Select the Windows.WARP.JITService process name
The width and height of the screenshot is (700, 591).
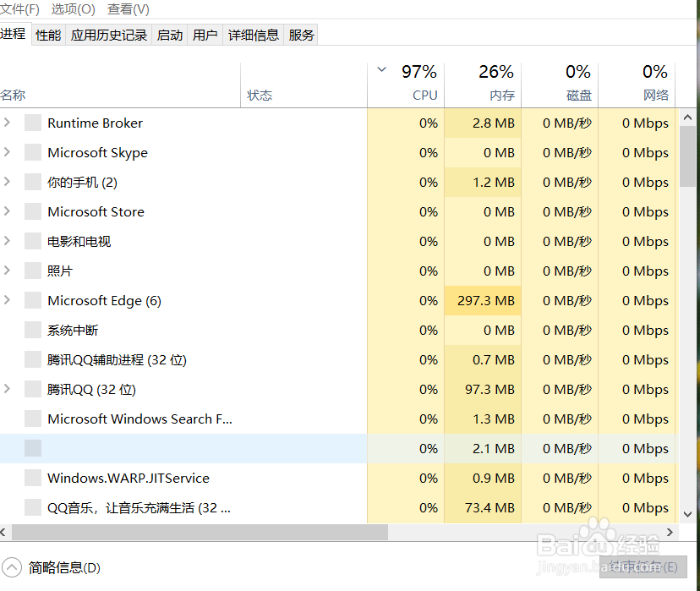129,478
